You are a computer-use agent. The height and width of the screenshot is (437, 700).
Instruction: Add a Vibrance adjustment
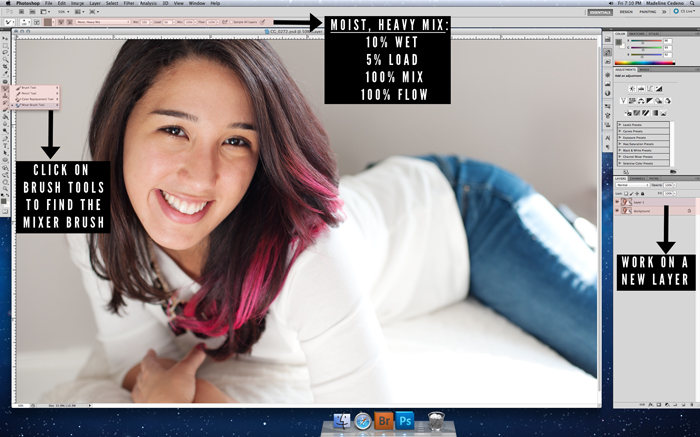pyautogui.click(x=623, y=100)
